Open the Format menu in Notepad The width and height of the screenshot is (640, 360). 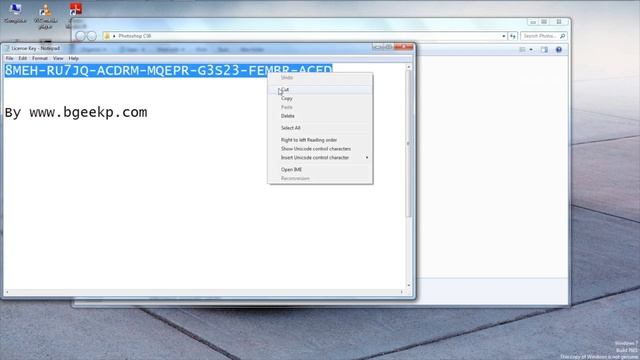40,58
